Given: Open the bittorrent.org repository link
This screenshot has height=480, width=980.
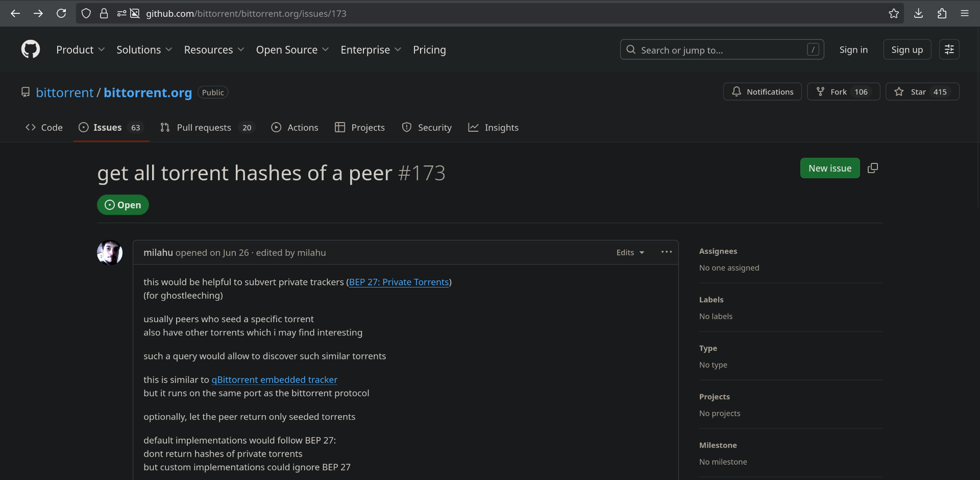Looking at the screenshot, I should [x=148, y=92].
